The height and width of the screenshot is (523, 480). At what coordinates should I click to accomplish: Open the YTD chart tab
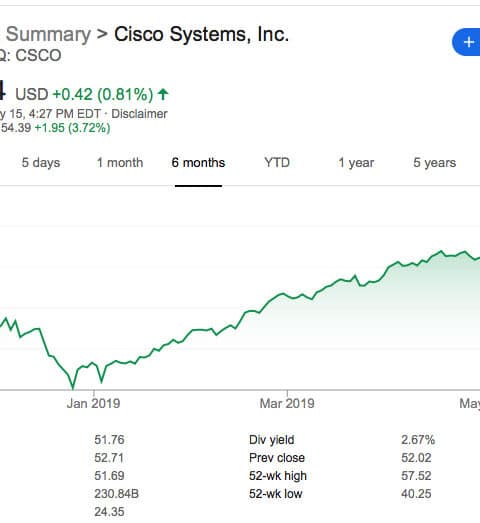pos(277,163)
